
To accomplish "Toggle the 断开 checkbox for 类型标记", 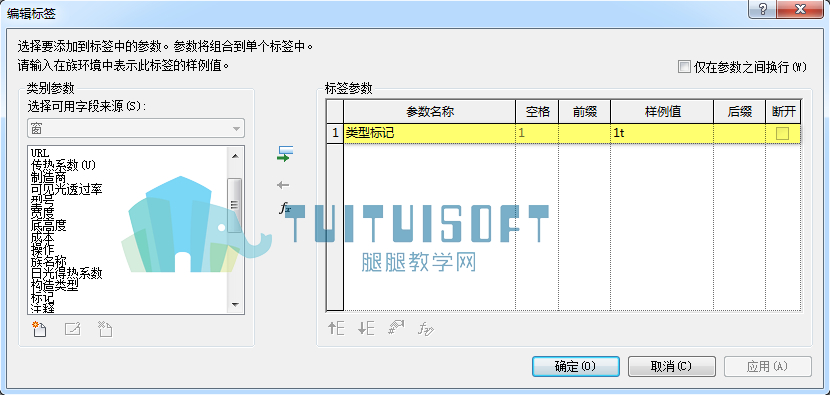I will [782, 134].
